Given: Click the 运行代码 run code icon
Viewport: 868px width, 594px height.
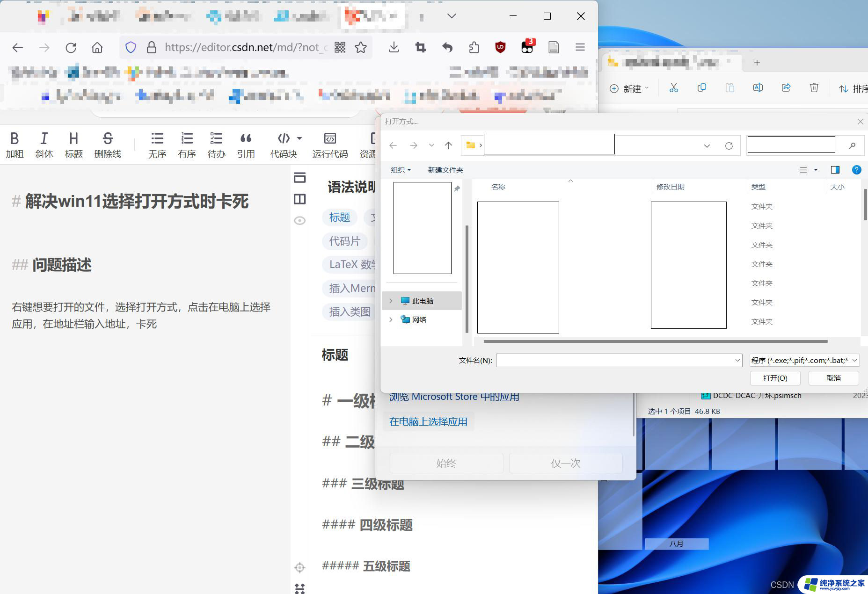Looking at the screenshot, I should 330,145.
